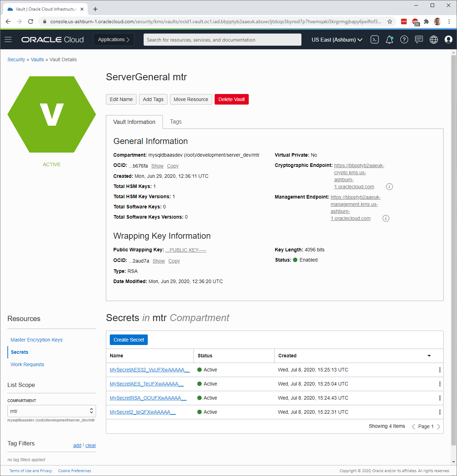Screen dimensions: 457x476
Task: Click the Create Secret button
Action: click(129, 340)
